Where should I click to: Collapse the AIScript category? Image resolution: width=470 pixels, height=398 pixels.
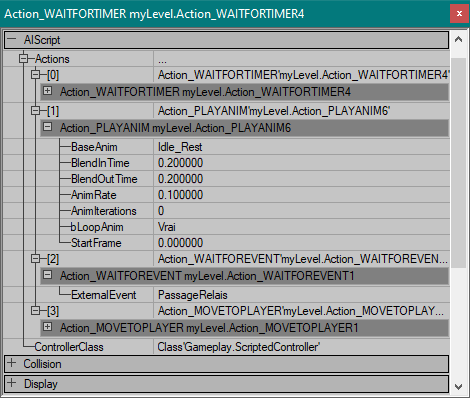coord(12,39)
